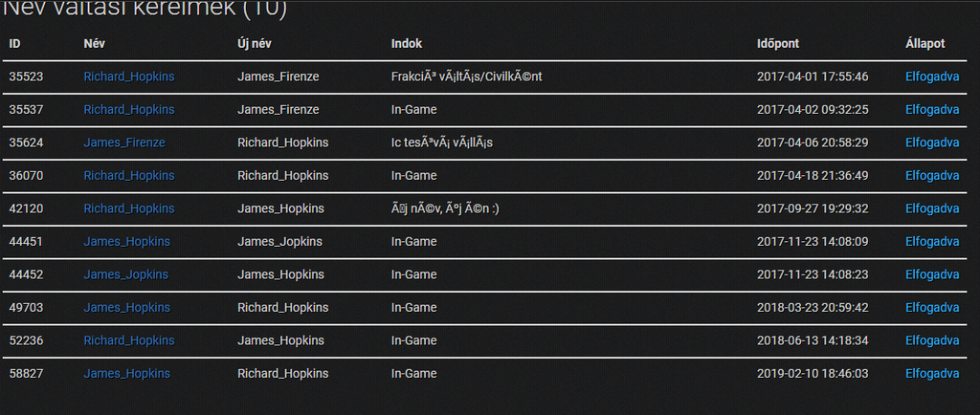Click the Időpont column header
This screenshot has height=415, width=980.
pos(777,44)
